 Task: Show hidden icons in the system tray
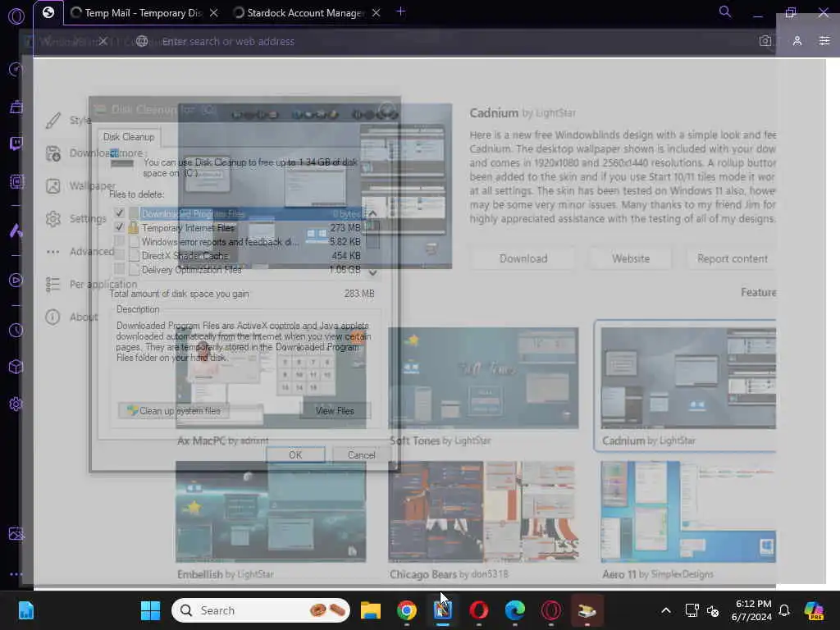[x=666, y=610]
